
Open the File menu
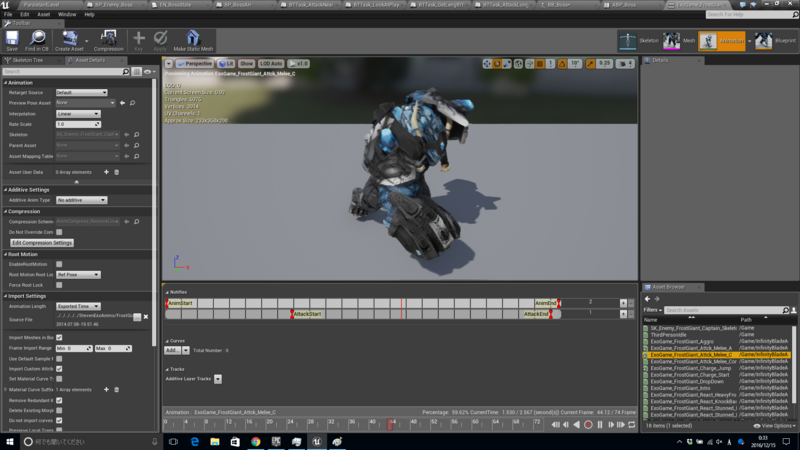[8, 14]
